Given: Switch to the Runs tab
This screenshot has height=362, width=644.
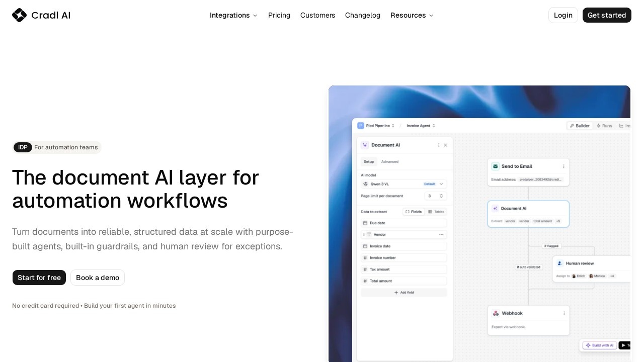Looking at the screenshot, I should pos(604,126).
